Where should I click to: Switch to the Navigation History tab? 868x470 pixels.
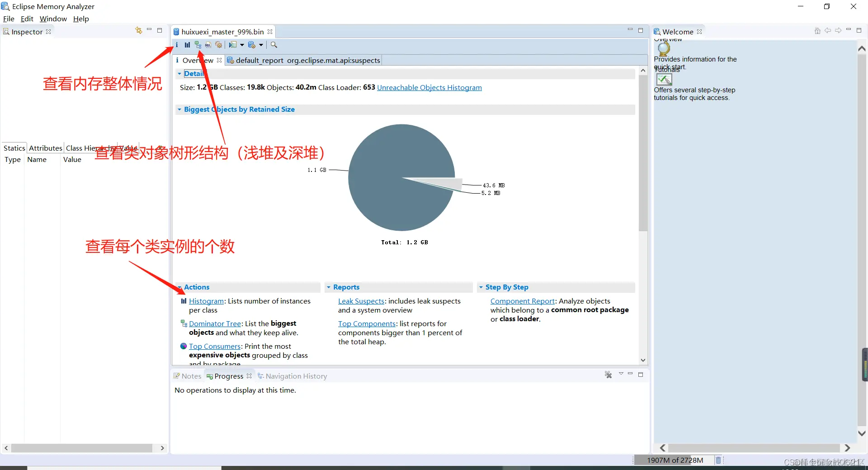click(x=292, y=376)
